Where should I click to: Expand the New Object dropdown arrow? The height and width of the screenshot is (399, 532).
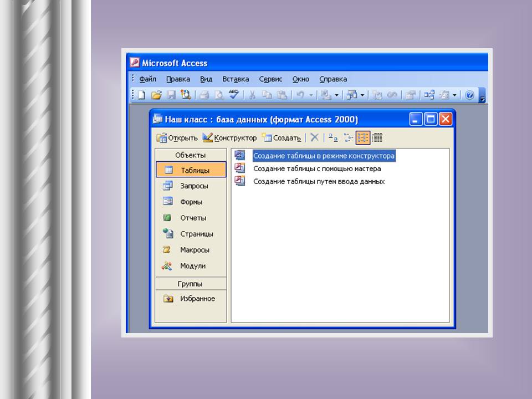point(454,95)
